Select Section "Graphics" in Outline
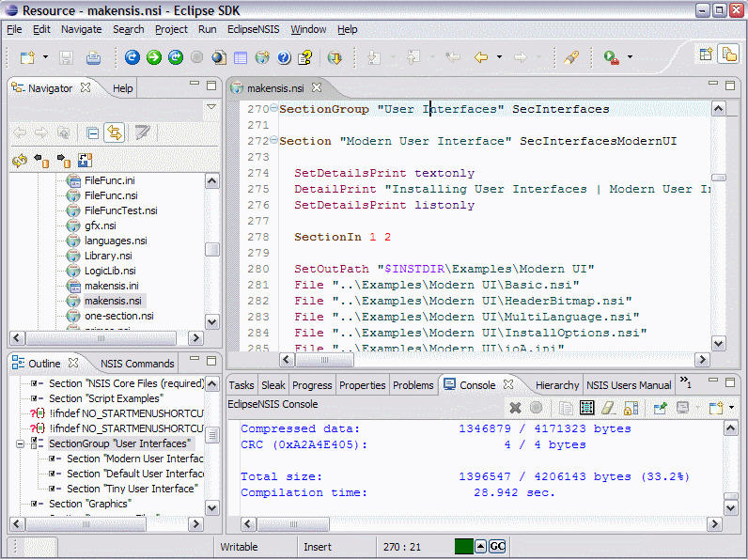Image resolution: width=748 pixels, height=560 pixels. pyautogui.click(x=89, y=504)
